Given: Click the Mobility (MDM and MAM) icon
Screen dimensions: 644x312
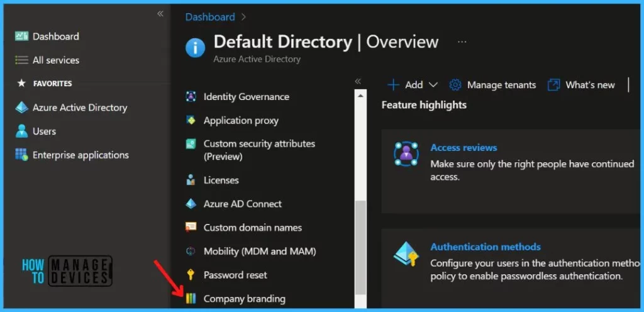Looking at the screenshot, I should 191,251.
